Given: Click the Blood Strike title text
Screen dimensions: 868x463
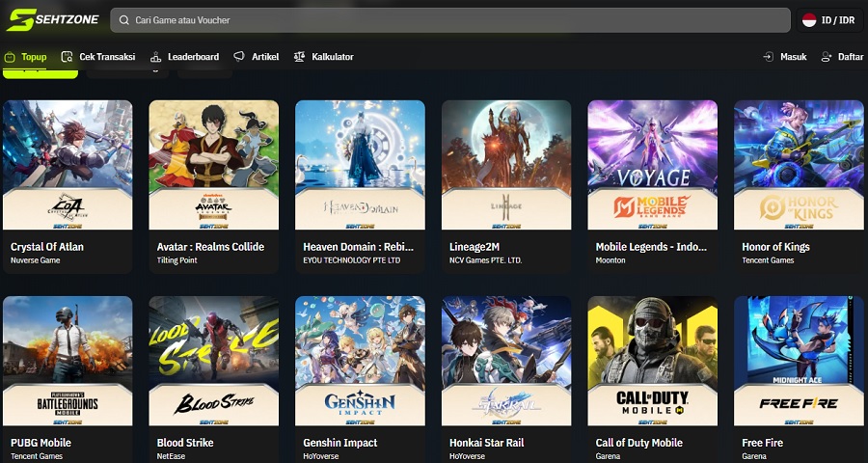Looking at the screenshot, I should click(185, 443).
